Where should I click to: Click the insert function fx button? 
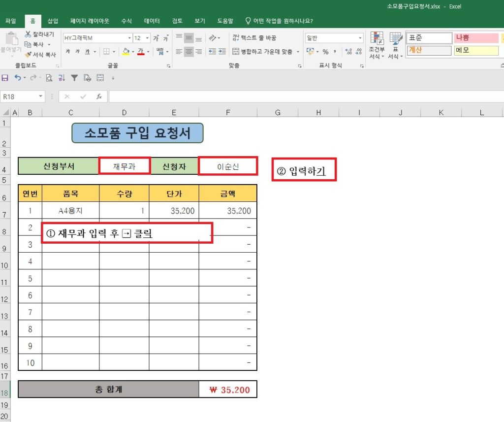click(x=99, y=97)
